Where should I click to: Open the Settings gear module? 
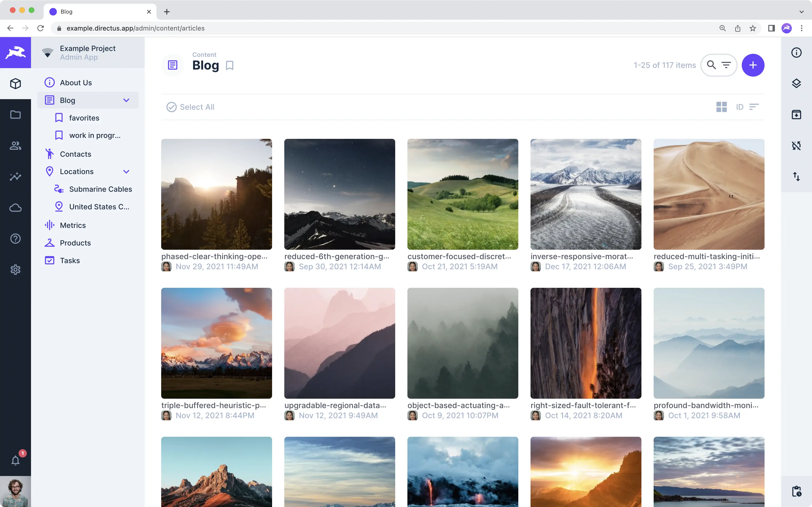tap(16, 270)
